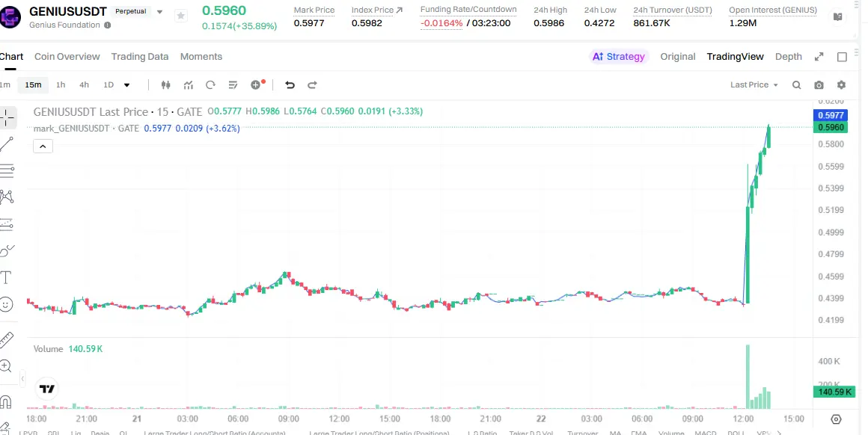Open the Chart tab
This screenshot has width=868, height=435.
[11, 56]
